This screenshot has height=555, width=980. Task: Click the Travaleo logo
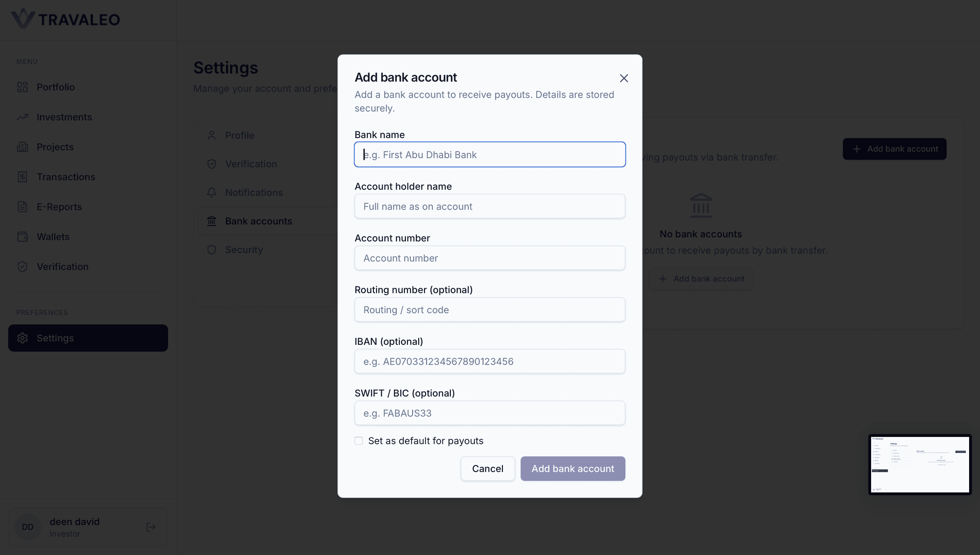(65, 19)
